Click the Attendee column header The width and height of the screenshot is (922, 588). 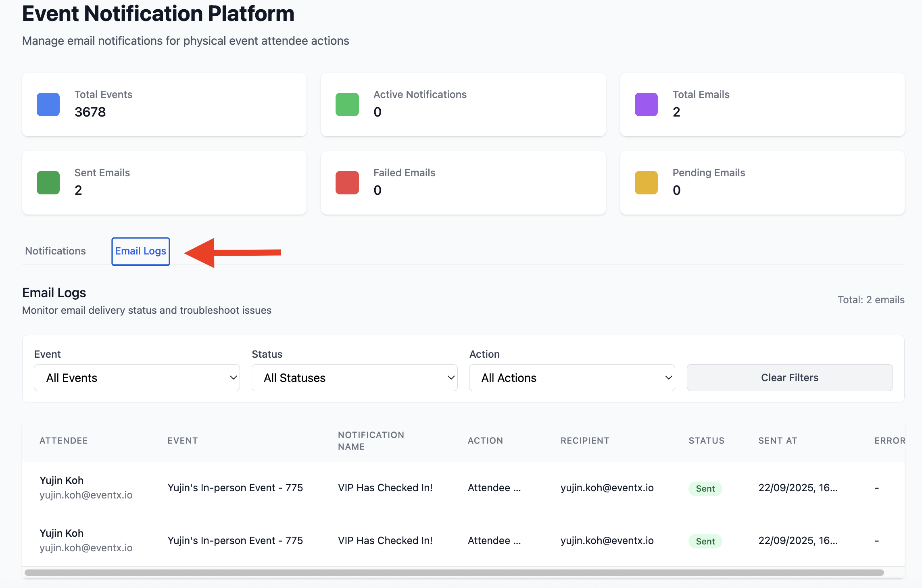pos(63,441)
